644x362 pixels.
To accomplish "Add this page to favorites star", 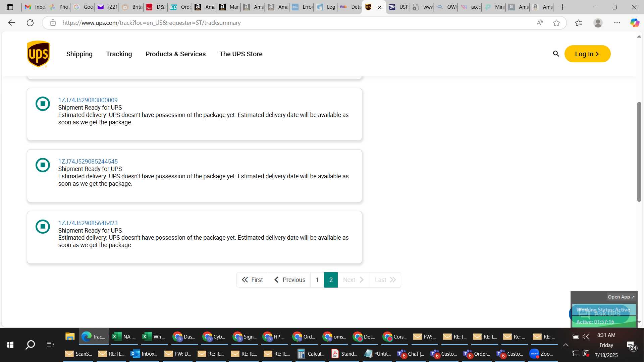I will click(556, 23).
